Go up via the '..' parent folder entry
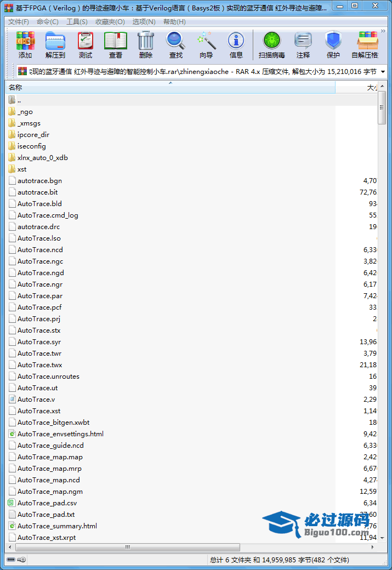The image size is (392, 570). [19, 100]
